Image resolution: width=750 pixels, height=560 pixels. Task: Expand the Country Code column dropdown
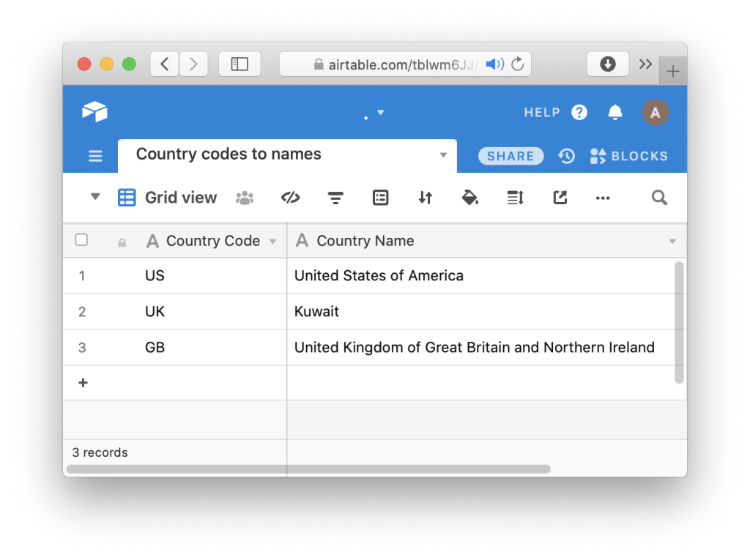(x=273, y=242)
